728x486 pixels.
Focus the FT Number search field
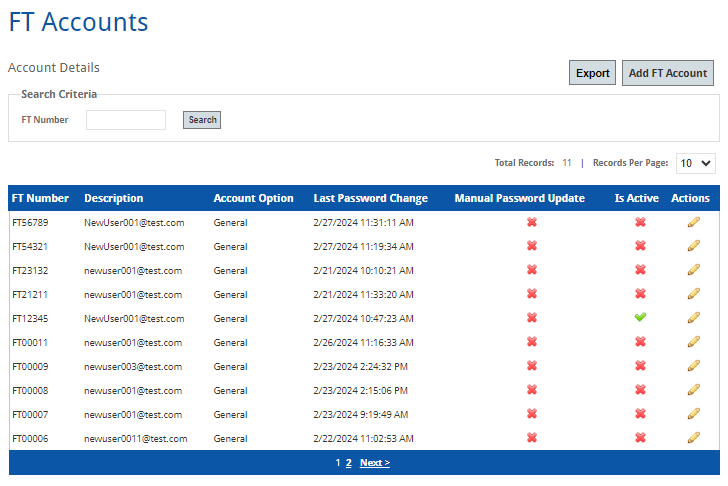(x=126, y=120)
